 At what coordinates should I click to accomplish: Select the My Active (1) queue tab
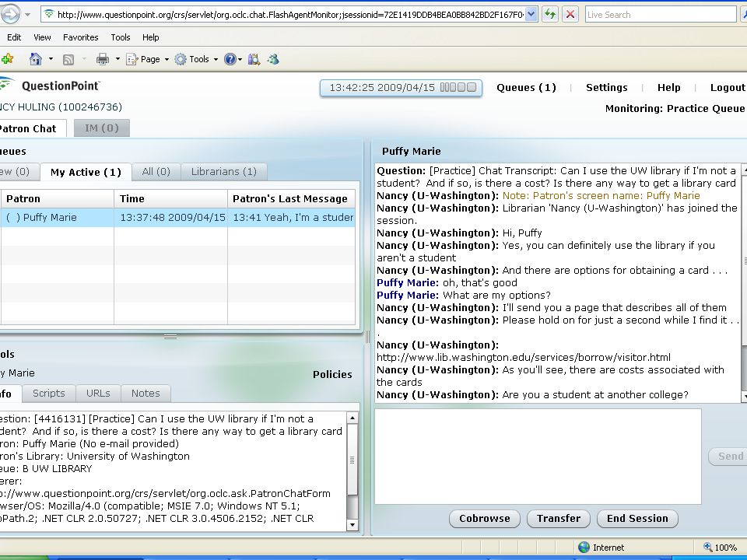[x=86, y=172]
